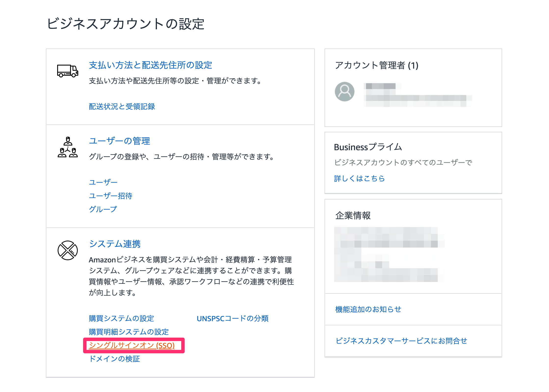
Task: Open 配送状況と受領記録 link
Action: point(122,107)
